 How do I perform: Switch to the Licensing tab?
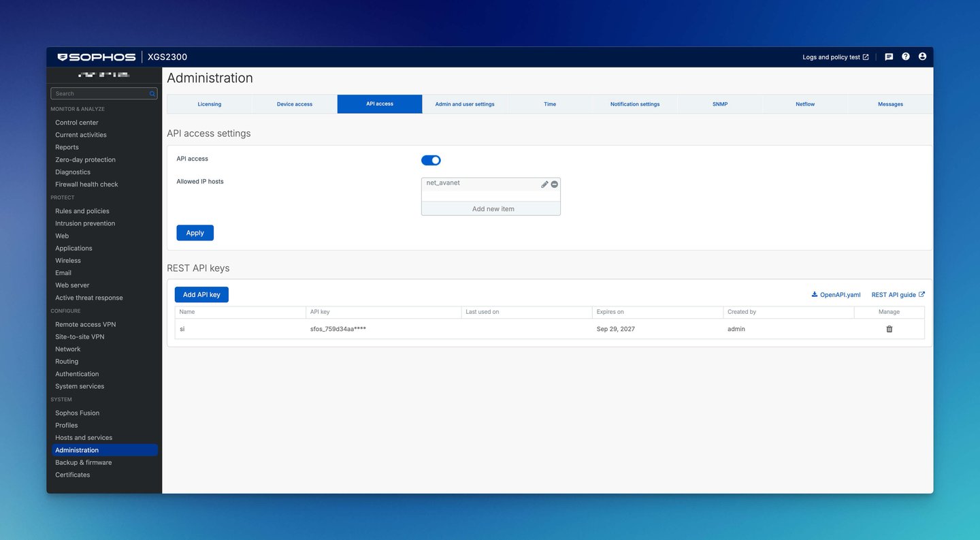point(210,104)
